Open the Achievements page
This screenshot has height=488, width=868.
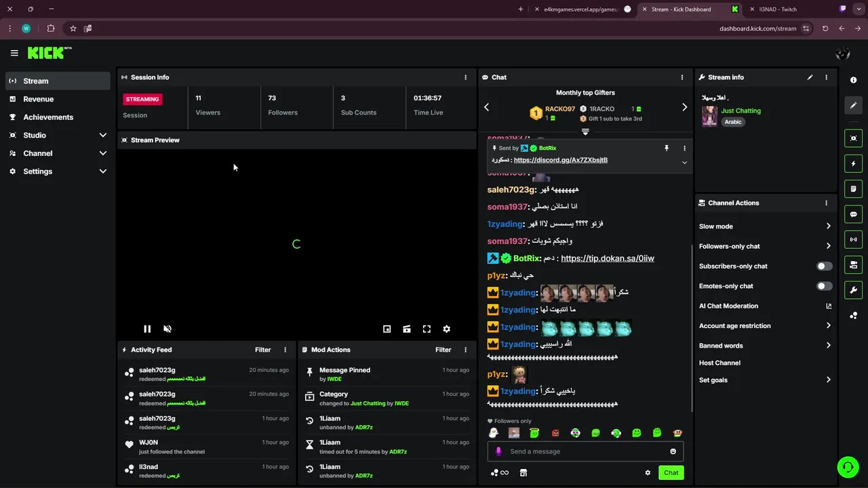tap(58, 117)
